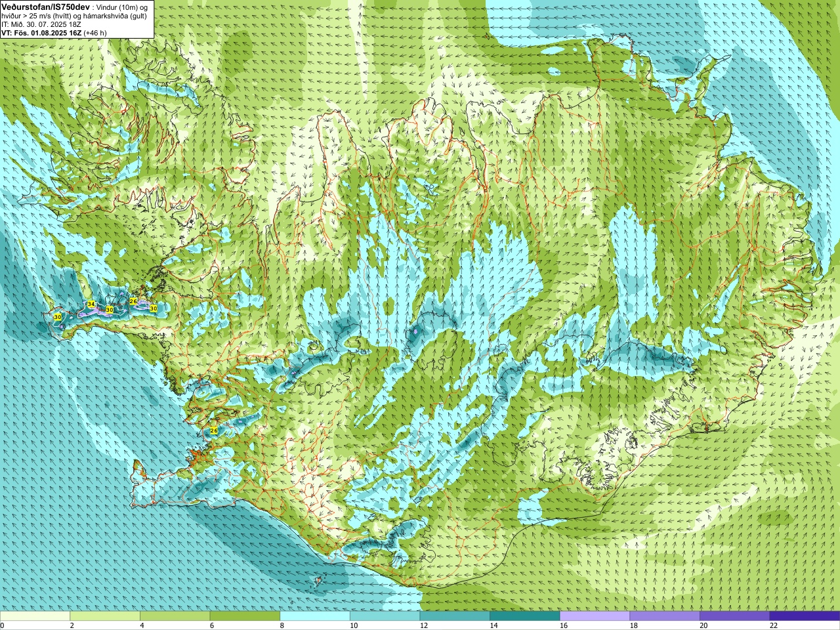Click the yellow 34 gust marker
Image resolution: width=840 pixels, height=630 pixels.
click(x=91, y=304)
